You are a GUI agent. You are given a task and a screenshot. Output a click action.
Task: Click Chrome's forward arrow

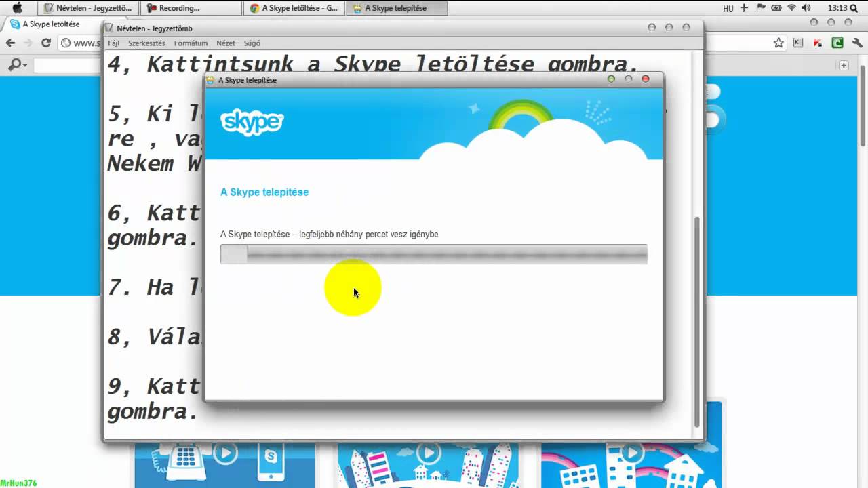point(28,43)
